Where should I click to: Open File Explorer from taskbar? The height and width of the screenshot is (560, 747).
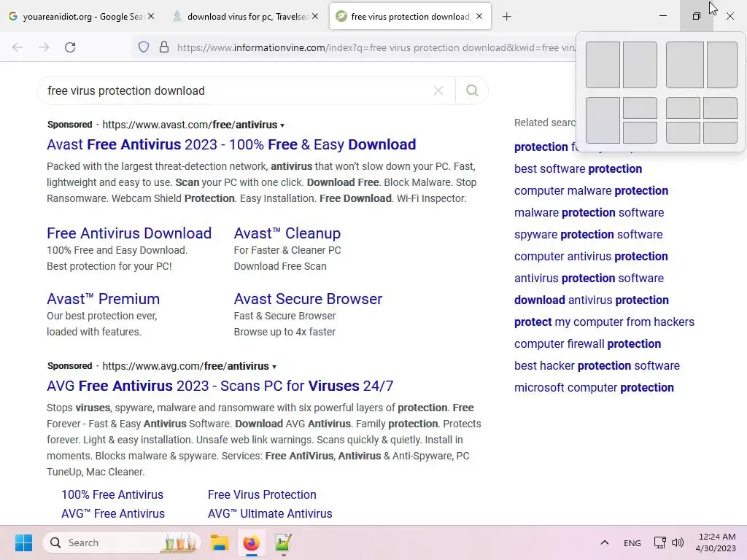219,542
